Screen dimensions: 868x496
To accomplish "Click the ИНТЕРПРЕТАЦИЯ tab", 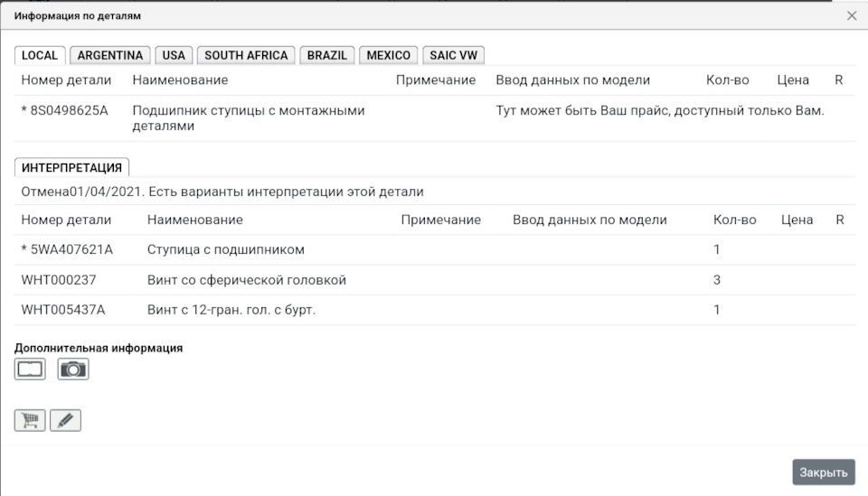I will pos(72,167).
